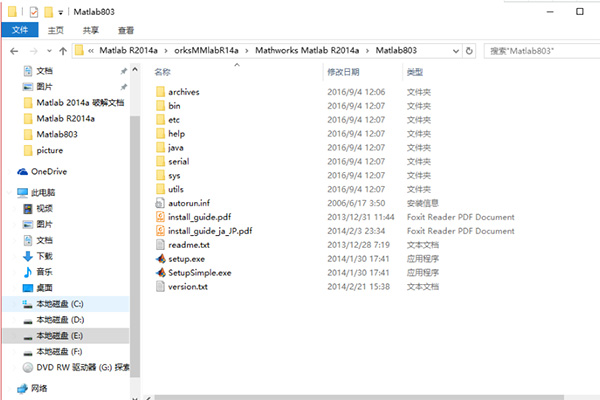Screen dimensions: 600x400
Task: Open the 文件 ribbon tab
Action: [20, 30]
